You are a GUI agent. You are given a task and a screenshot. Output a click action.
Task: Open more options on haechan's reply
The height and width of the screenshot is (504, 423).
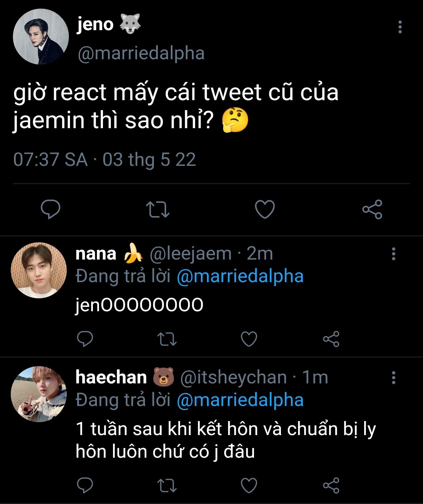point(394,378)
